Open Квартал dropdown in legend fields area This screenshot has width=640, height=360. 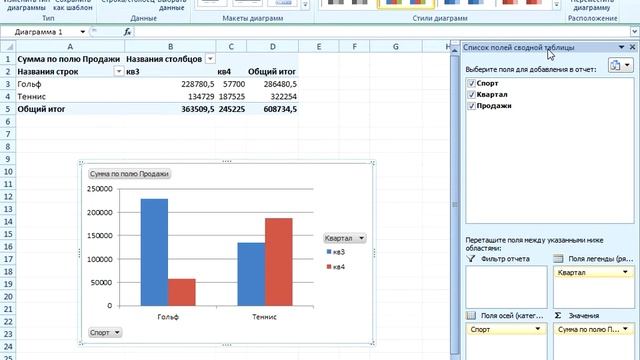[625, 272]
